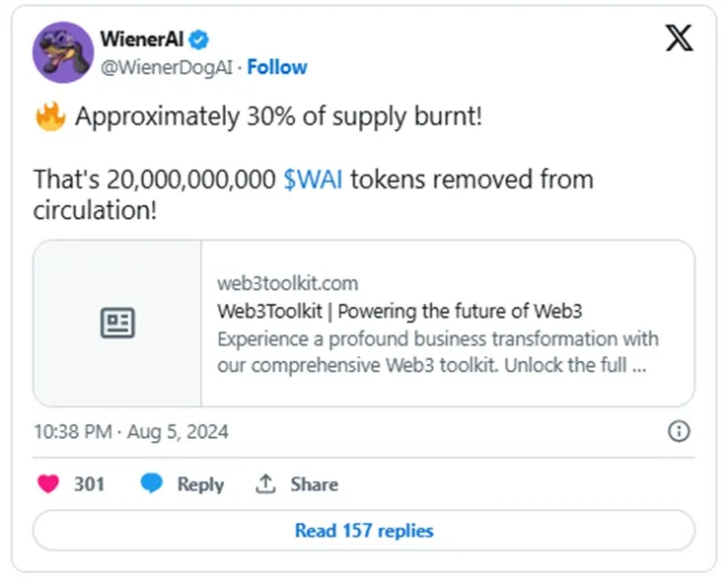
Task: Click the 301 likes count
Action: click(x=89, y=484)
